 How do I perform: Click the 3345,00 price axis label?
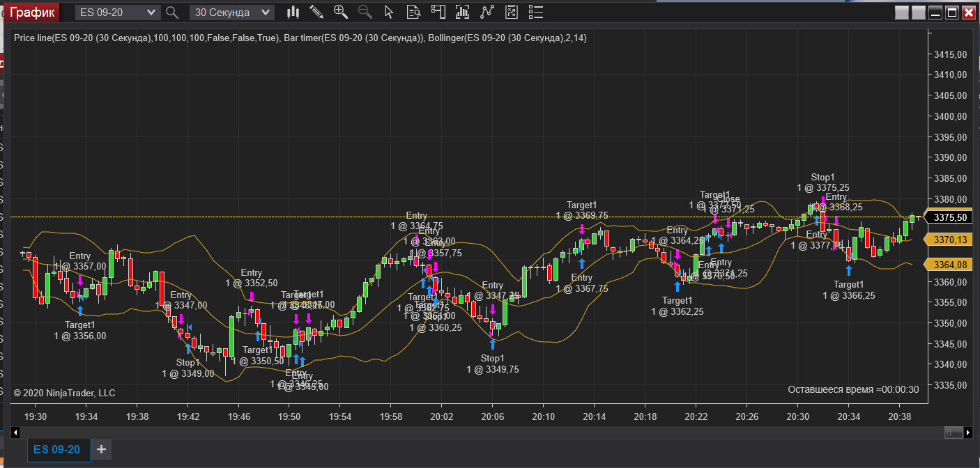click(950, 343)
